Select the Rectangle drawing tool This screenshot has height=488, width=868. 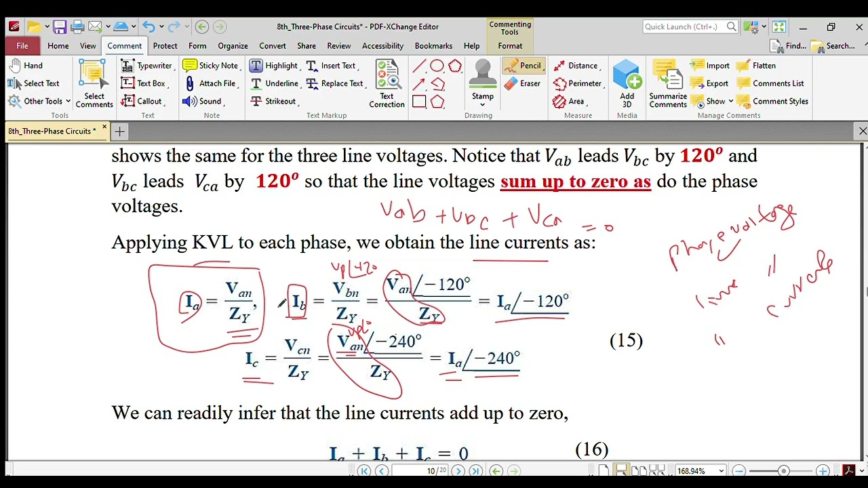419,102
